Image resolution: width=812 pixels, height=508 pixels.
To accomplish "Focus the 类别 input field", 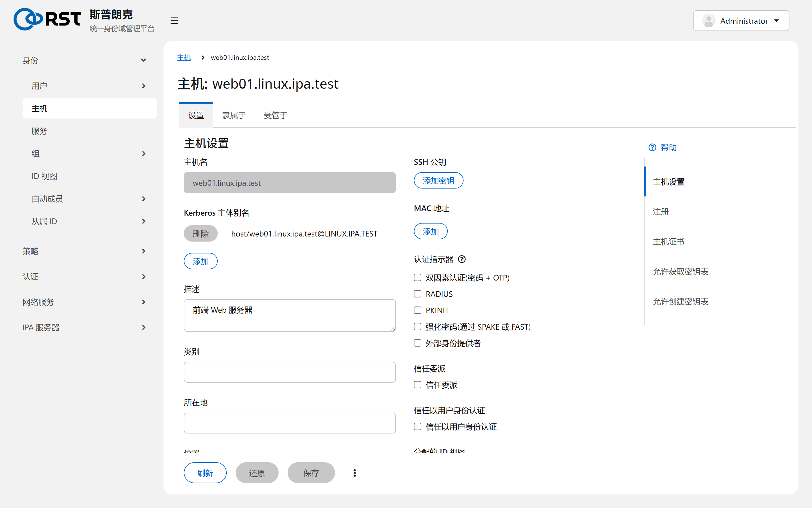I will coord(290,372).
